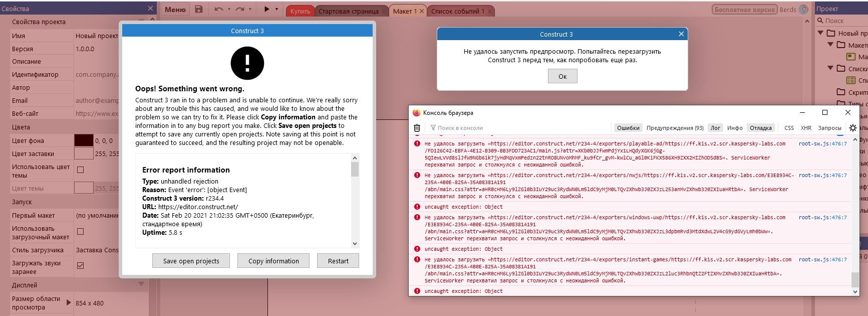
Task: Click the Цвет заставки color swatch
Action: point(84,153)
